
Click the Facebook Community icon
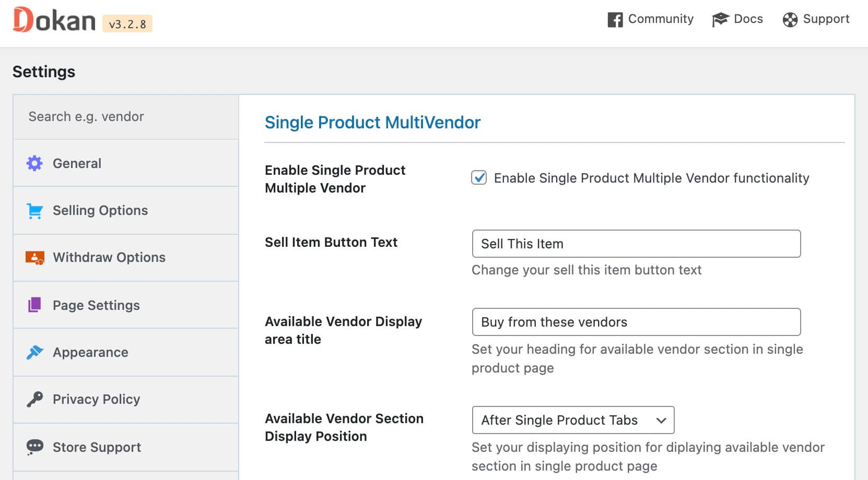tap(615, 19)
